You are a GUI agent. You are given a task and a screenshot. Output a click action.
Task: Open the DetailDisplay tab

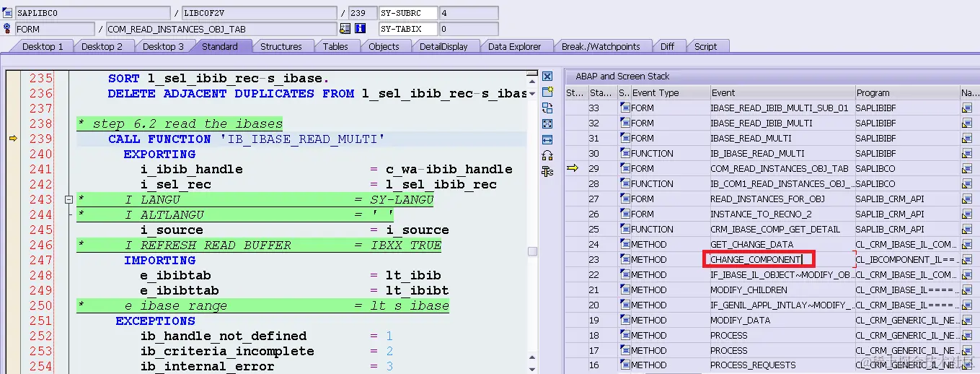443,46
